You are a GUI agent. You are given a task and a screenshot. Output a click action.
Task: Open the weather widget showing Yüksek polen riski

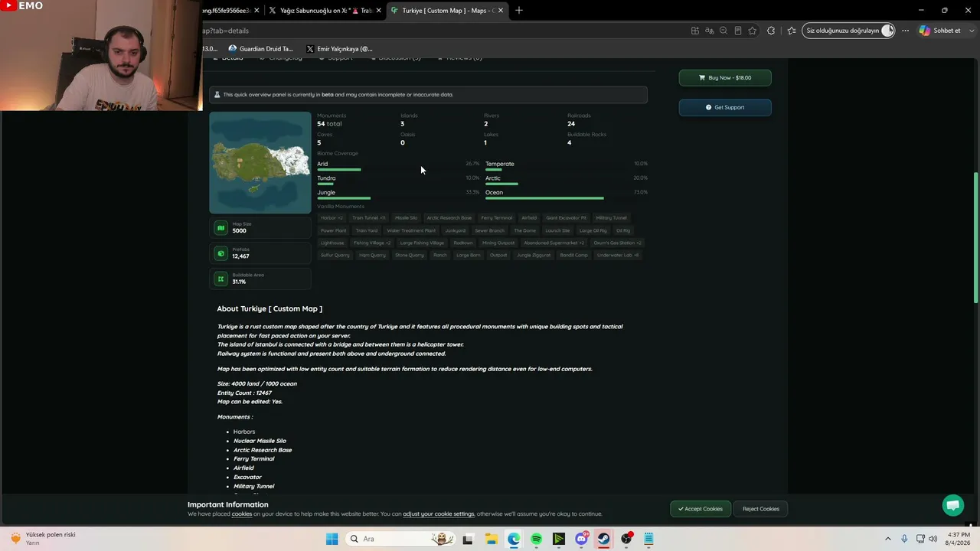click(42, 539)
